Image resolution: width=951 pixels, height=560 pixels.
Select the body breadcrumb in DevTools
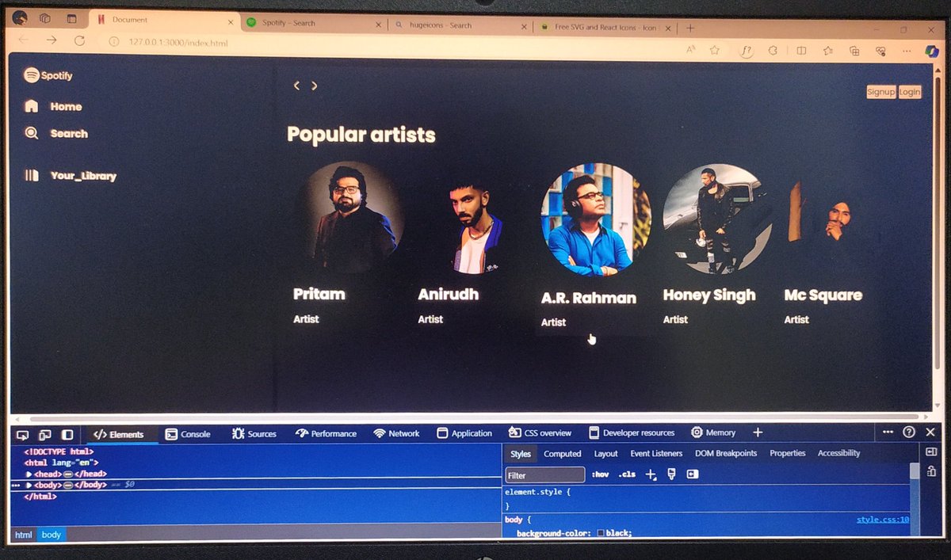click(x=52, y=535)
